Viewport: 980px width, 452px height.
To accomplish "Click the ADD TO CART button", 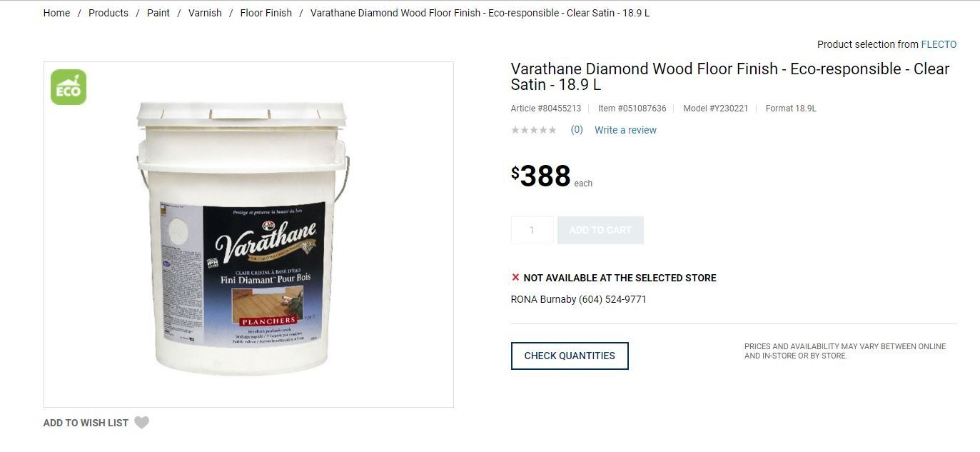I will tap(600, 230).
